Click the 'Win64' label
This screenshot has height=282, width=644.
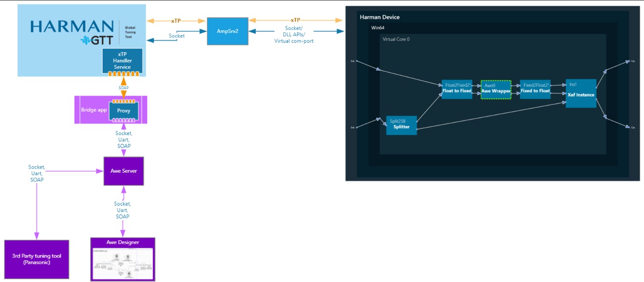point(378,28)
